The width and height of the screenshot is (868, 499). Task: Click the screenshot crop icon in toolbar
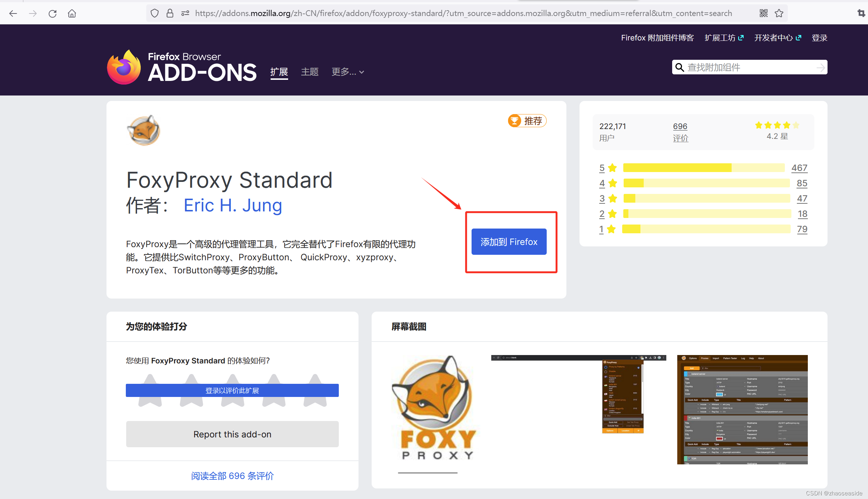click(x=861, y=13)
